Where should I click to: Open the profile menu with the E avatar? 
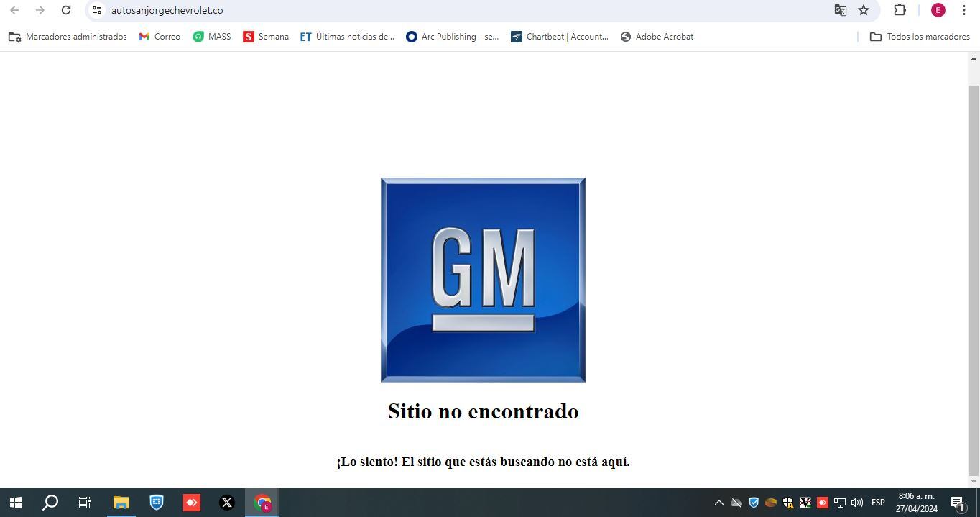937,10
